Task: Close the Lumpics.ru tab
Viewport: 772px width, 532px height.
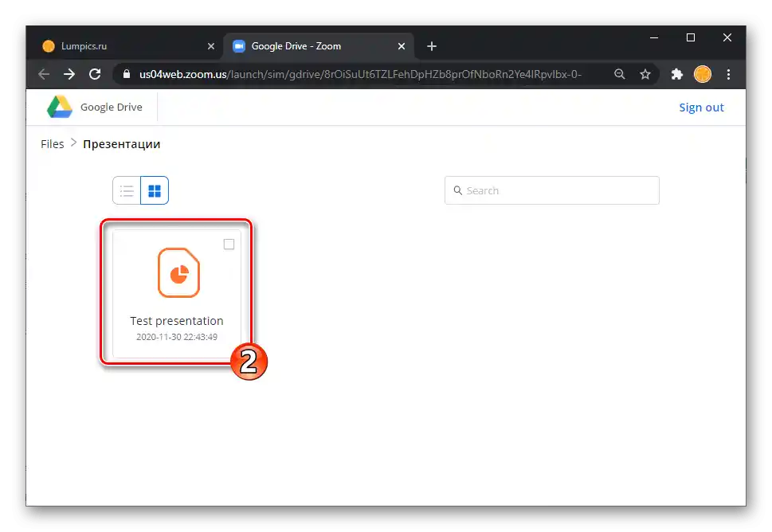Action: pyautogui.click(x=211, y=46)
